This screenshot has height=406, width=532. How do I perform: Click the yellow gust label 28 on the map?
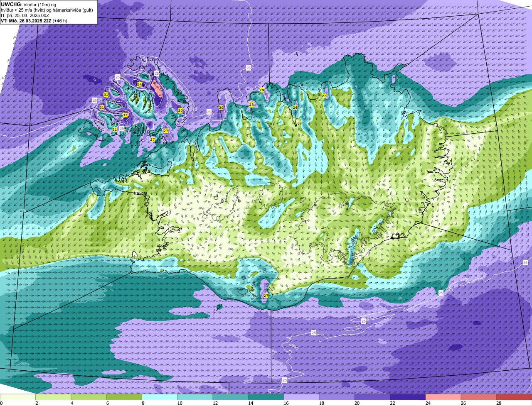coord(251,105)
